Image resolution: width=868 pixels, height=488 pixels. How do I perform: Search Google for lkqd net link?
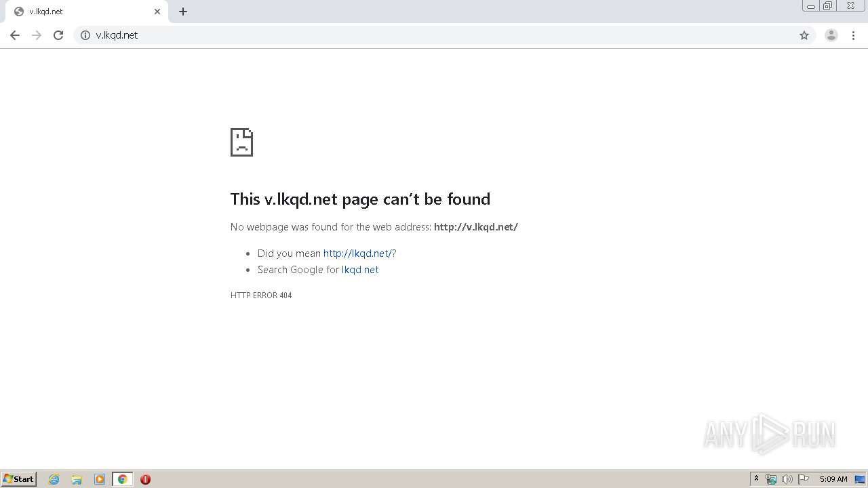point(360,270)
